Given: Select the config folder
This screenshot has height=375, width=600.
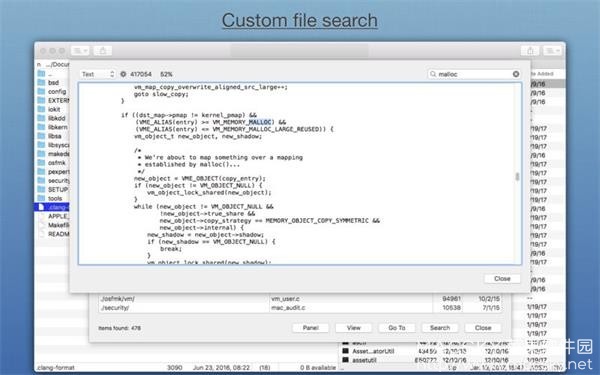Looking at the screenshot, I should click(52, 91).
